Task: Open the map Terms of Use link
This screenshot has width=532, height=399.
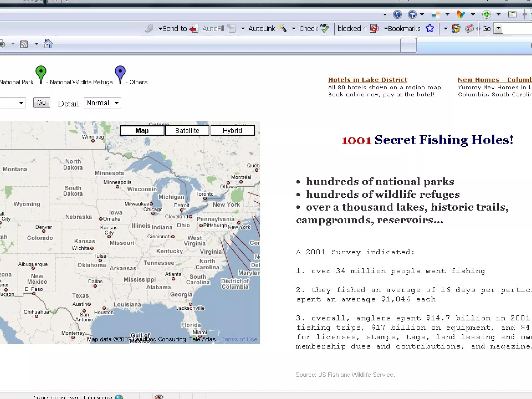Action: click(239, 339)
